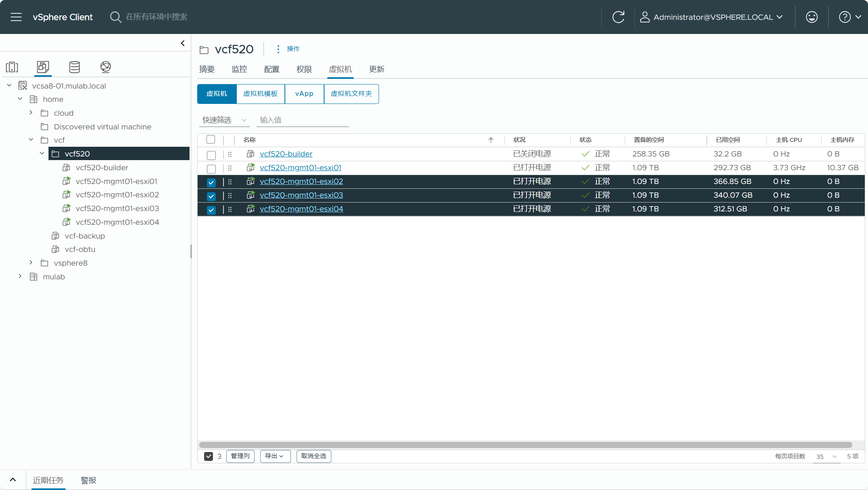The width and height of the screenshot is (868, 490).
Task: Open the help question mark menu
Action: coord(850,17)
